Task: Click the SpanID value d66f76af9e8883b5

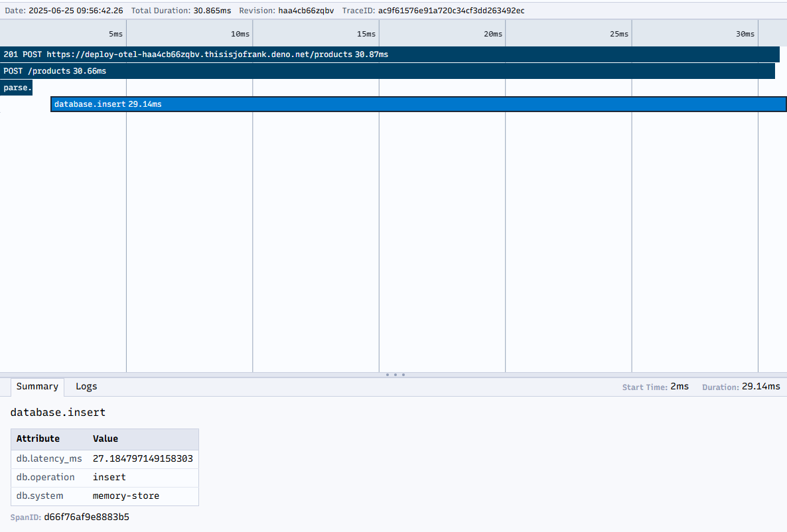Action: [x=86, y=517]
